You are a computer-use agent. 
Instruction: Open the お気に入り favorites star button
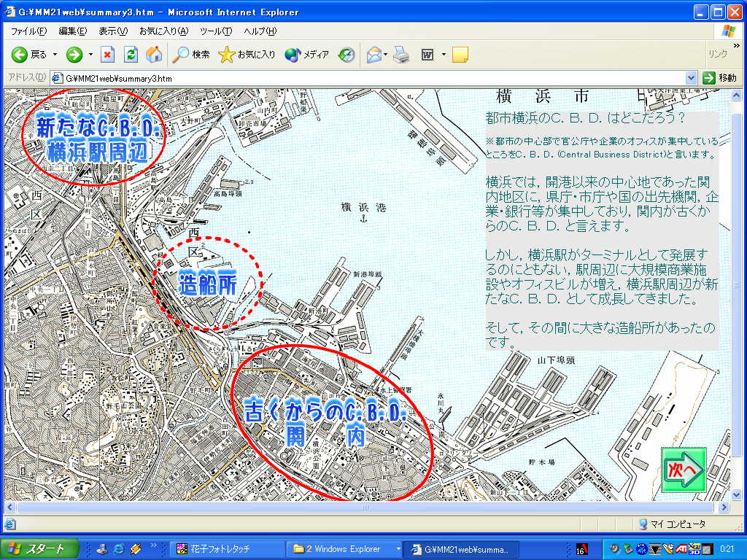pyautogui.click(x=247, y=55)
